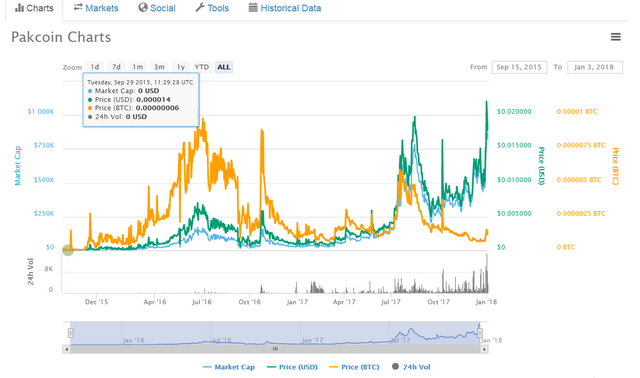The image size is (640, 378).
Task: Toggle the Price (USD) series in legend
Action: pos(292,367)
